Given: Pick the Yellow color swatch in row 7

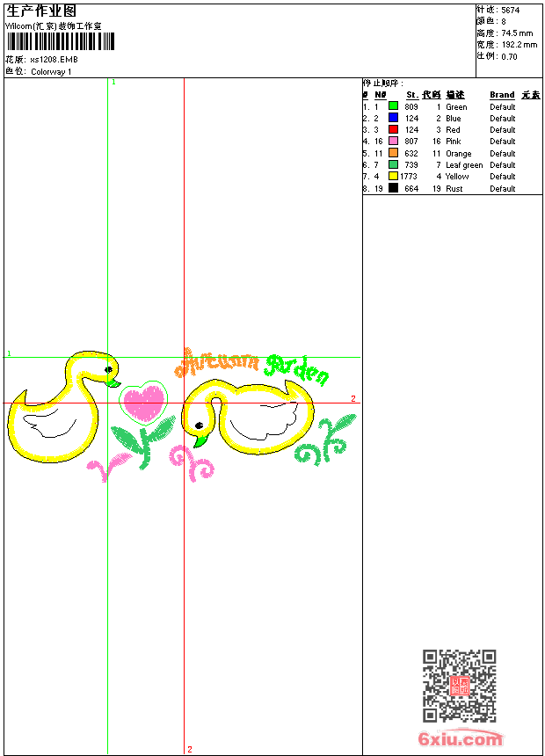Looking at the screenshot, I should pos(394,176).
